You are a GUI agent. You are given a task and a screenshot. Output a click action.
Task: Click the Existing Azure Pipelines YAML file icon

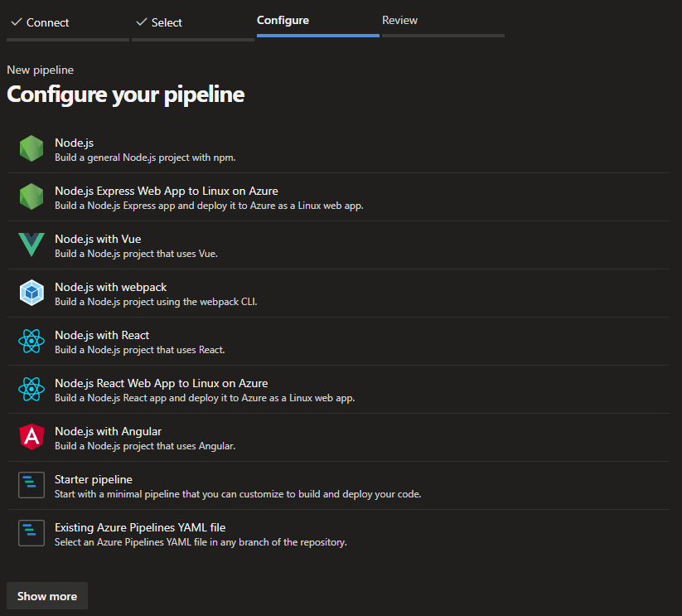point(31,533)
